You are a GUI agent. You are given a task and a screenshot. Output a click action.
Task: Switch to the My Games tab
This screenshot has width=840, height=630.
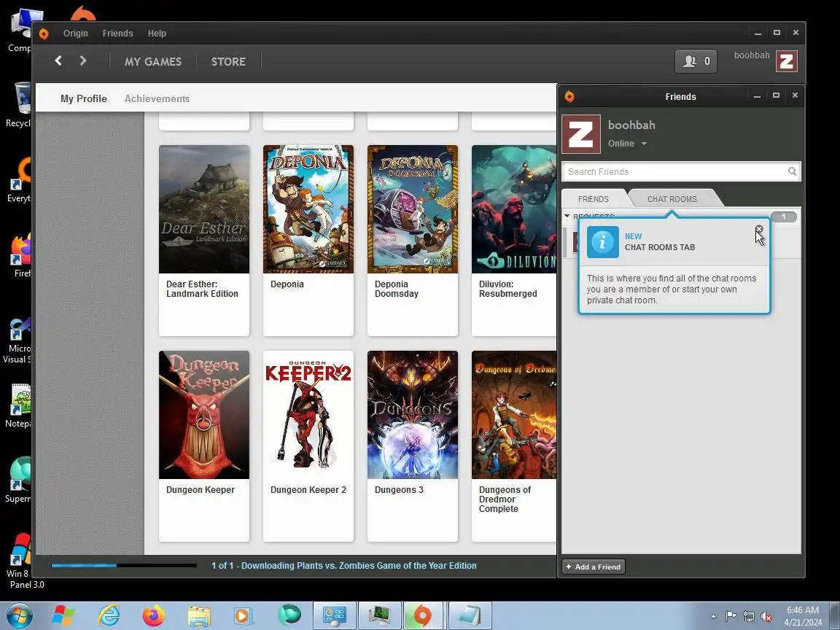pos(153,61)
